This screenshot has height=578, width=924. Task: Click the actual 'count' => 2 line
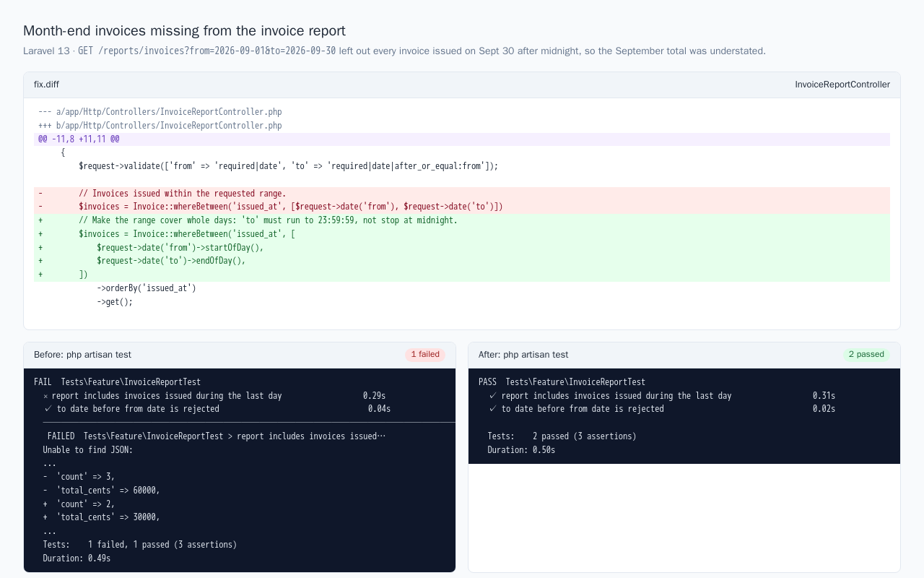[79, 504]
